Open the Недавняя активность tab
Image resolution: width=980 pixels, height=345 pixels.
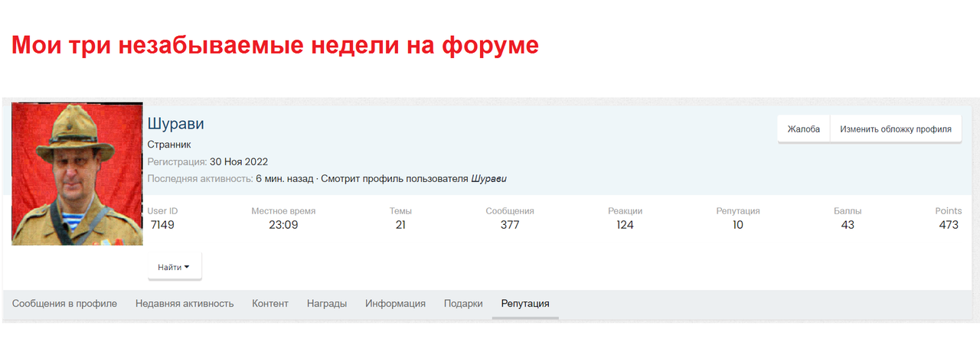pyautogui.click(x=185, y=304)
